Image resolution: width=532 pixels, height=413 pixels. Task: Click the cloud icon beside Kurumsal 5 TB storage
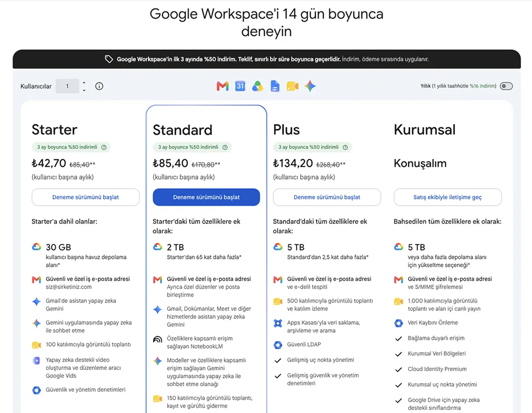pyautogui.click(x=398, y=247)
